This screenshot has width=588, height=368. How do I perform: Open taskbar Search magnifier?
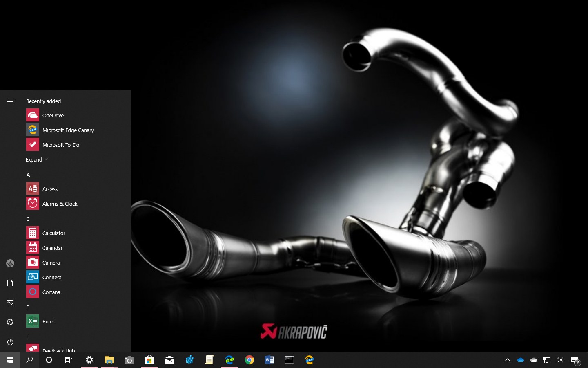pyautogui.click(x=29, y=360)
